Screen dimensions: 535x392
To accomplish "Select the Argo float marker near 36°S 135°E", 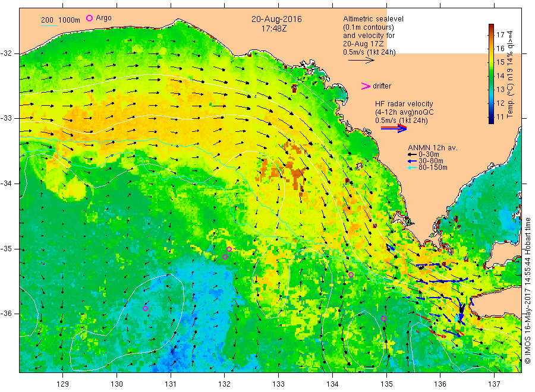I will click(383, 319).
